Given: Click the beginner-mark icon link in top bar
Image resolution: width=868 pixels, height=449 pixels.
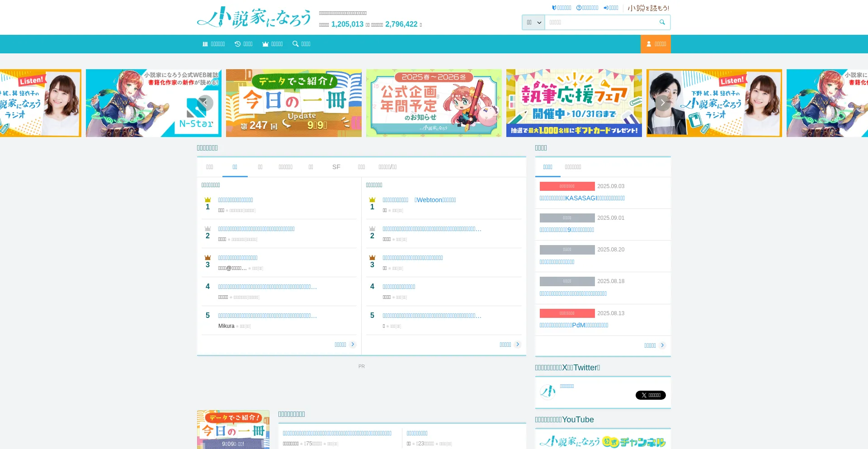Looking at the screenshot, I should (x=561, y=8).
